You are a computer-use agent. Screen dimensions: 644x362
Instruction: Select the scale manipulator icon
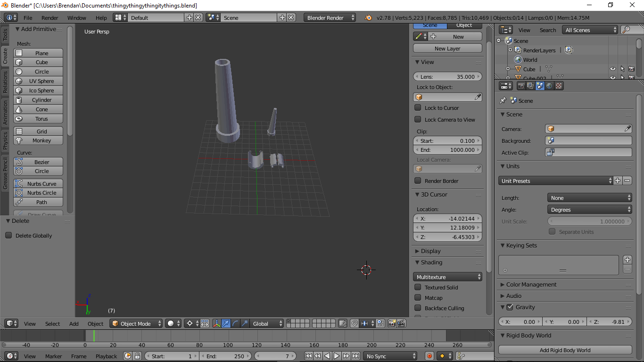[x=245, y=323]
